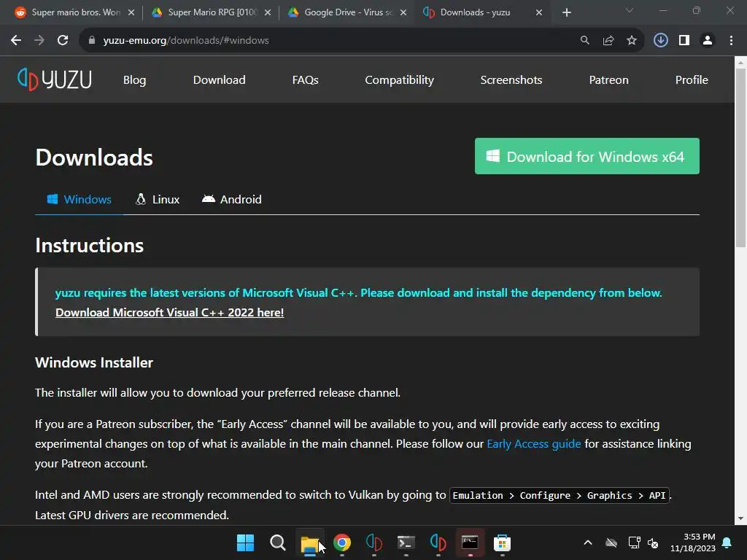Image resolution: width=747 pixels, height=560 pixels.
Task: Open the second yuzu icon in the taskbar
Action: 438,542
